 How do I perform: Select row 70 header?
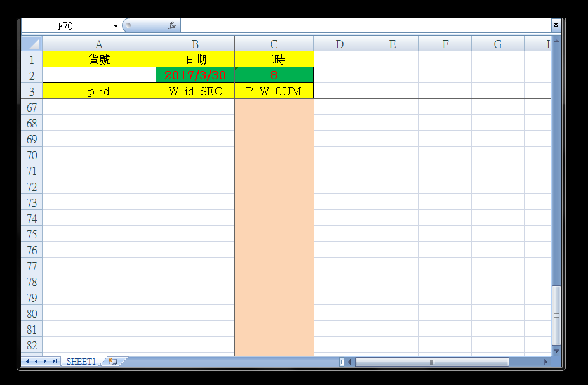32,155
